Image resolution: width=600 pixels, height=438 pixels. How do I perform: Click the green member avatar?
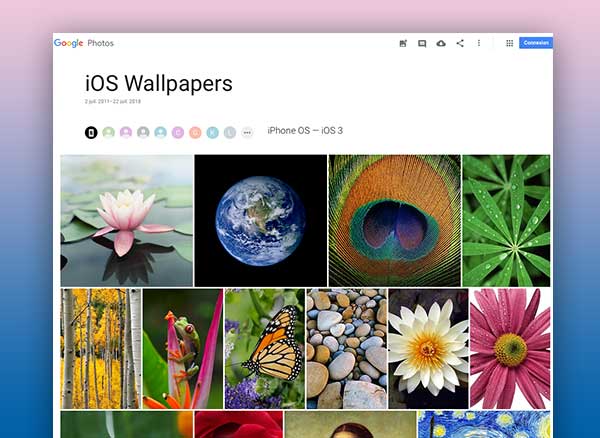point(109,133)
